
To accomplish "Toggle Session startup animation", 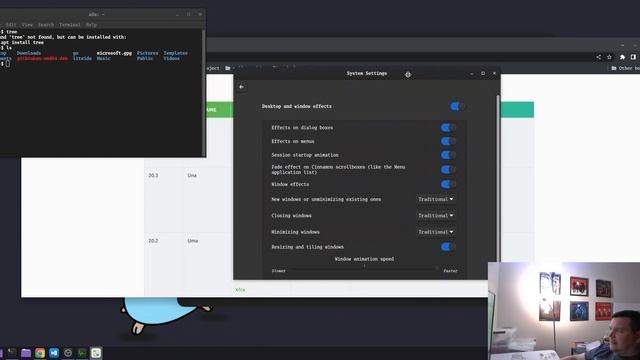I will pos(448,155).
